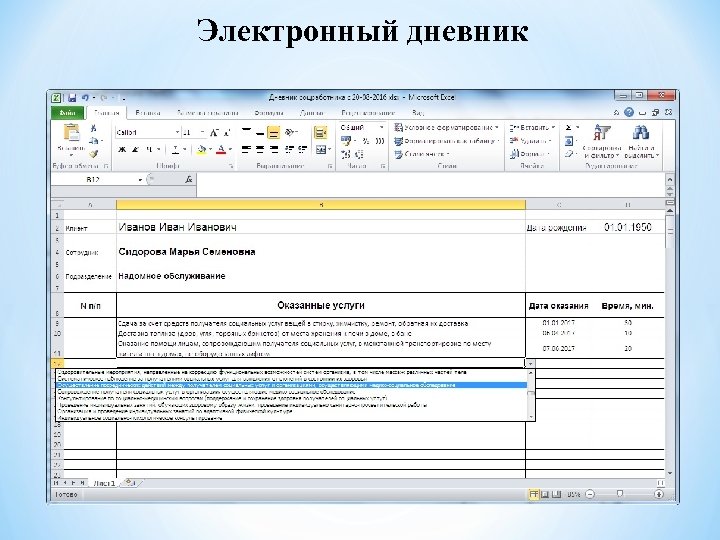Open Условное форматирование menu
The width and height of the screenshot is (720, 540).
point(446,128)
